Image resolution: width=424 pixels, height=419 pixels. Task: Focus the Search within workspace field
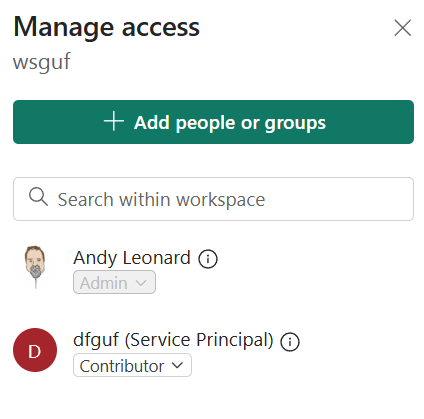(213, 199)
